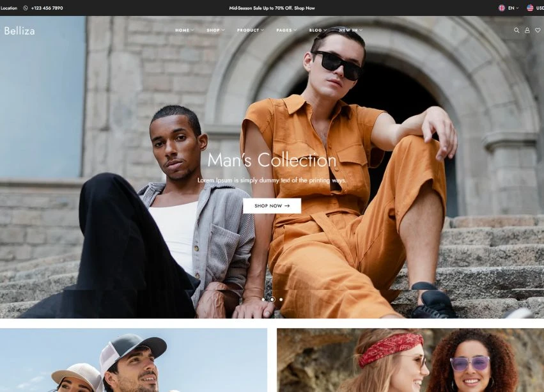This screenshot has height=392, width=544.
Task: Open the promo image with men in caps
Action: click(x=133, y=360)
